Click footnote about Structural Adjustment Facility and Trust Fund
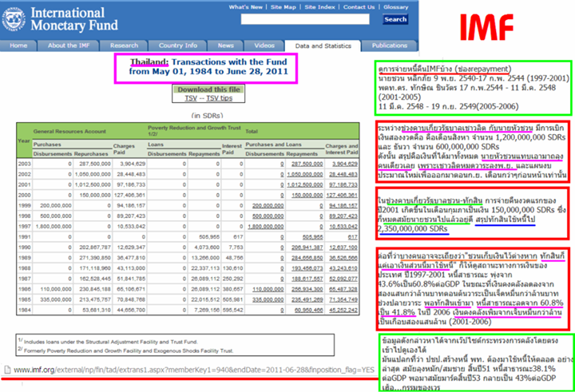Screen dimensions: 575x392 pos(108,342)
